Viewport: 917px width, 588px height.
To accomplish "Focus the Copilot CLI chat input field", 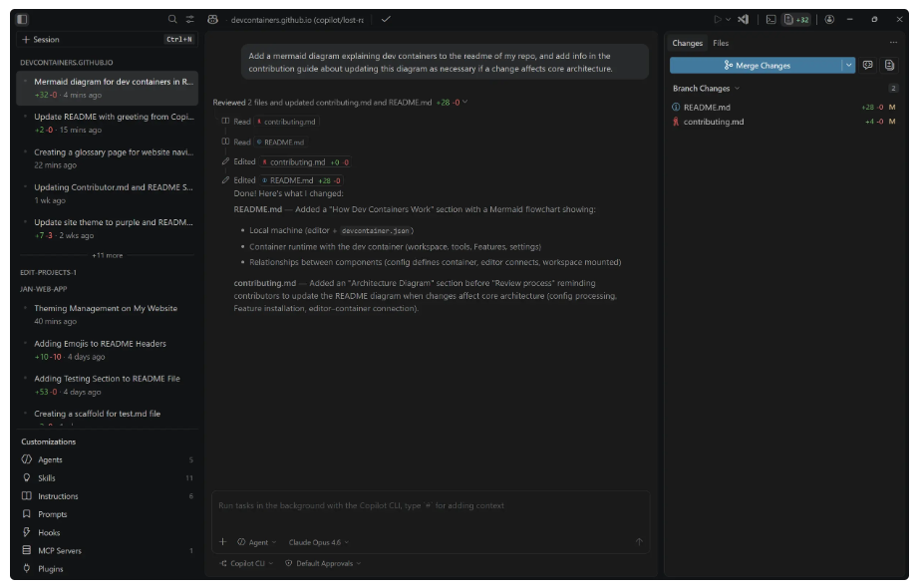I will click(429, 506).
